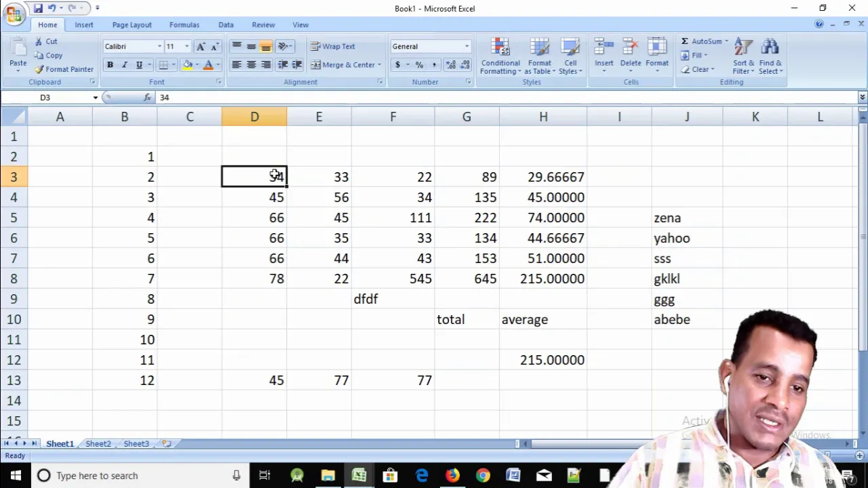Center text horizontally

click(252, 65)
